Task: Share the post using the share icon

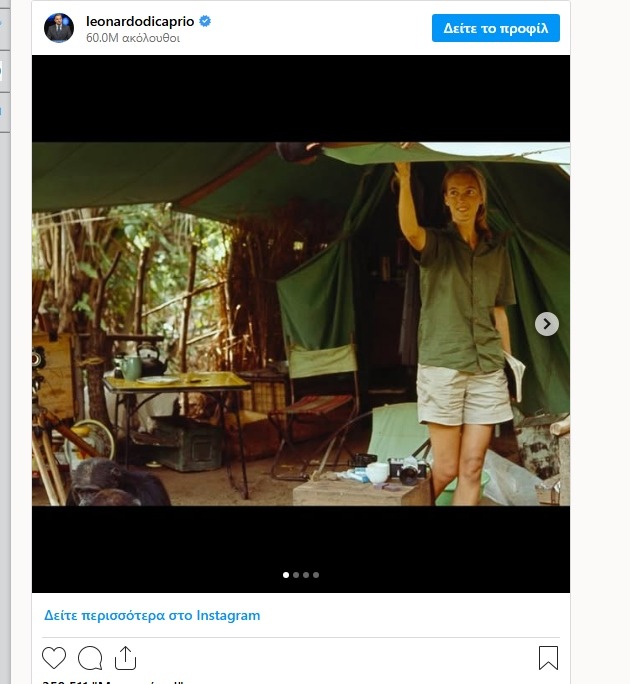Action: (x=125, y=658)
